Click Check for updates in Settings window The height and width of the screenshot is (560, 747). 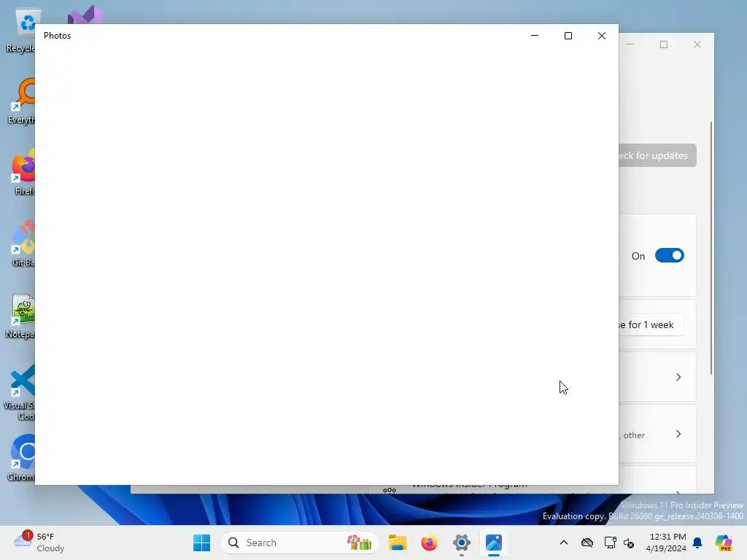pos(657,155)
